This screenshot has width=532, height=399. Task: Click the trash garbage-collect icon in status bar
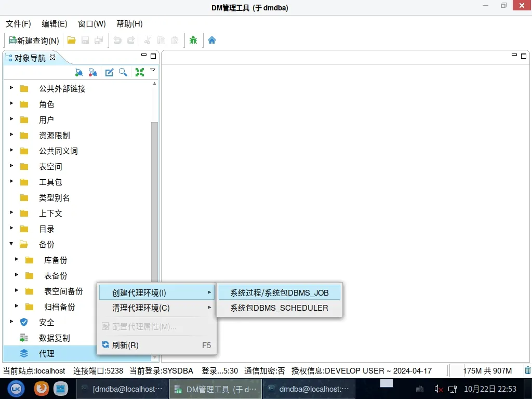pyautogui.click(x=527, y=370)
